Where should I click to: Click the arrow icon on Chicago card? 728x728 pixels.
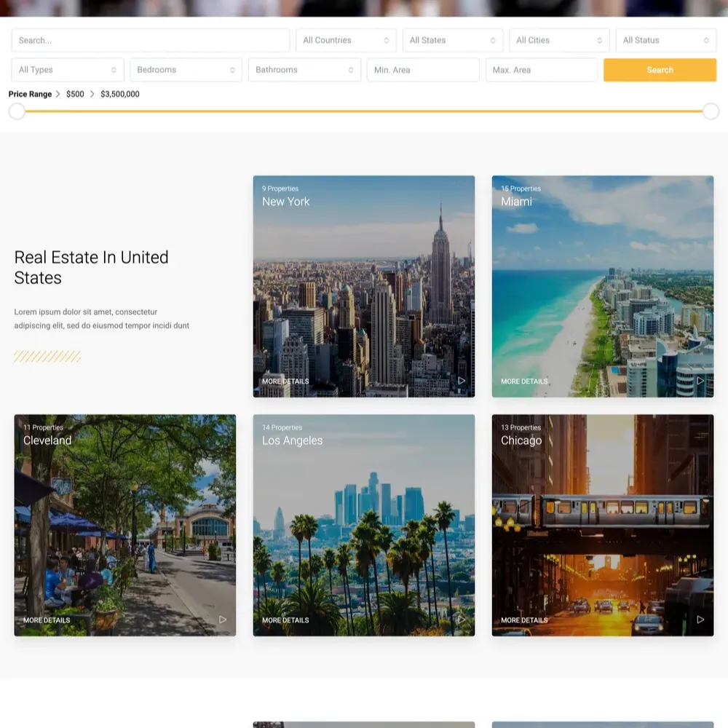pyautogui.click(x=700, y=620)
